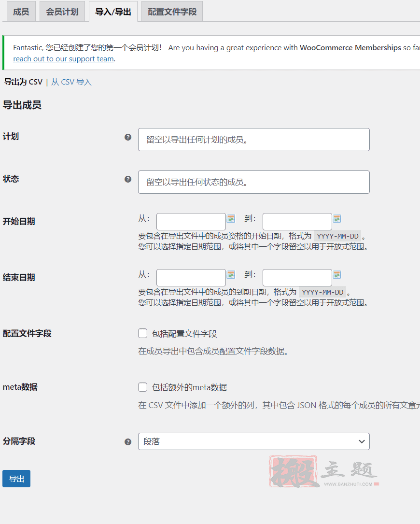Open the 配置文件字段 tab
The height and width of the screenshot is (524, 420).
pyautogui.click(x=172, y=12)
